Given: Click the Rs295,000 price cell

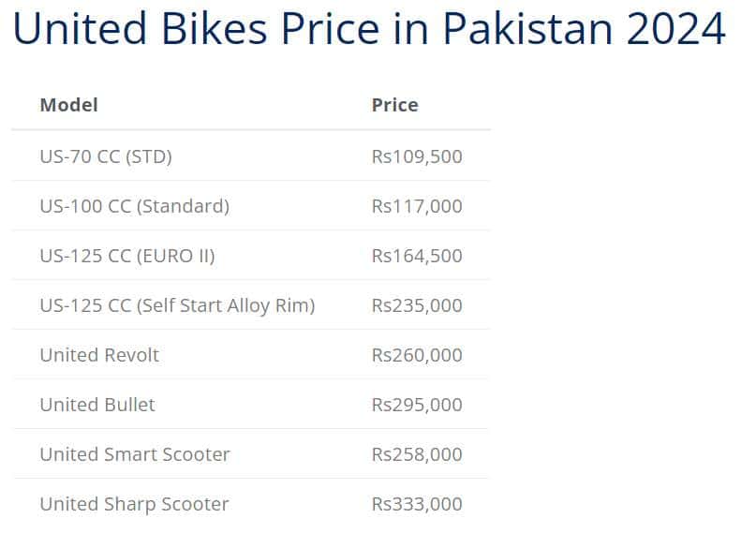Looking at the screenshot, I should [417, 405].
